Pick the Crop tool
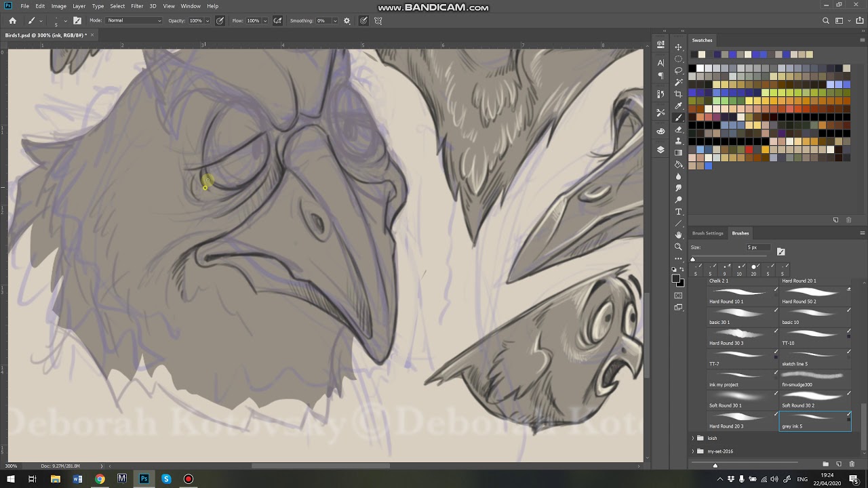Viewport: 868px width, 488px height. [678, 94]
